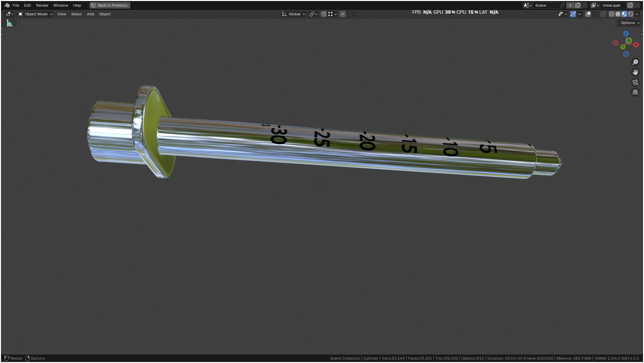The image size is (644, 363).
Task: Open the viewport Add menu
Action: [x=90, y=14]
